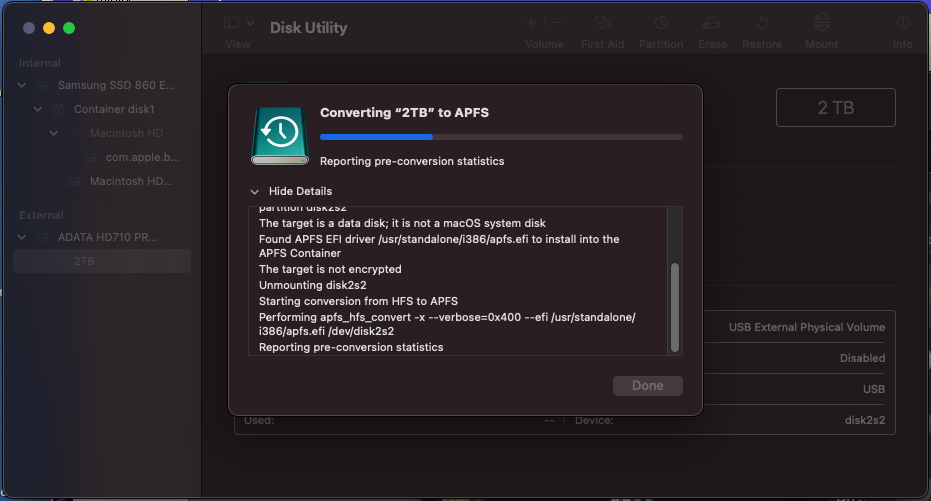Viewport: 931px width, 501px height.
Task: Click the eject icon beside ADATA HD710
Action: (x=176, y=237)
